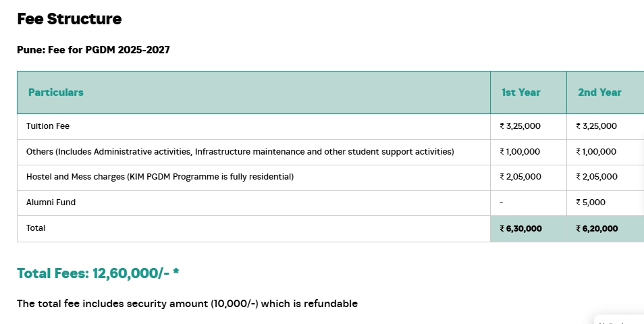Select the Pune PGDM 2025-2027 subheading
This screenshot has width=644, height=324.
coord(93,50)
